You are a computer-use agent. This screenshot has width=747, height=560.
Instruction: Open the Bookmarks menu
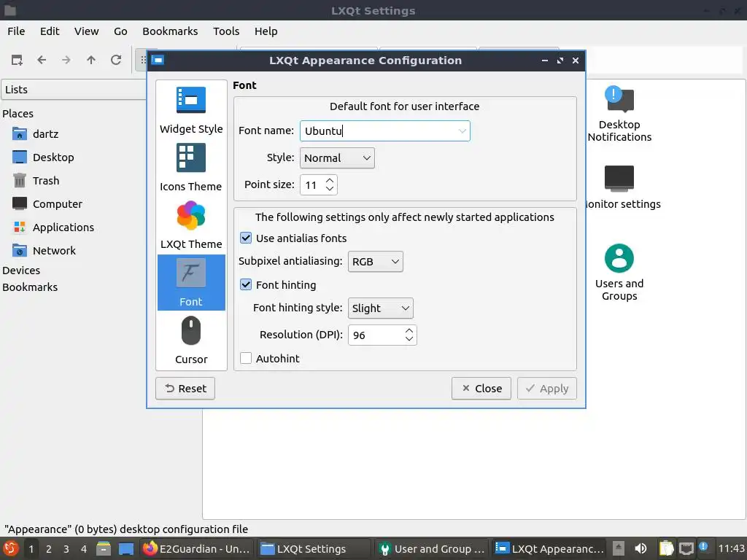[x=170, y=31]
